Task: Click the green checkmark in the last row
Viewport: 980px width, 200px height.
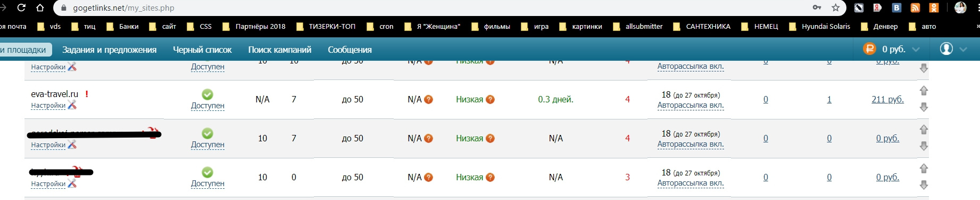Action: point(207,172)
